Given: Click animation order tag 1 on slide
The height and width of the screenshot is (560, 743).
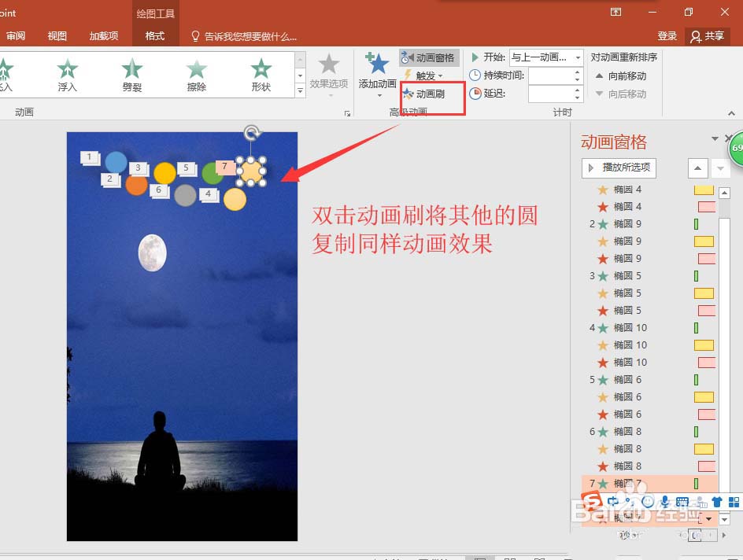Looking at the screenshot, I should click(89, 157).
